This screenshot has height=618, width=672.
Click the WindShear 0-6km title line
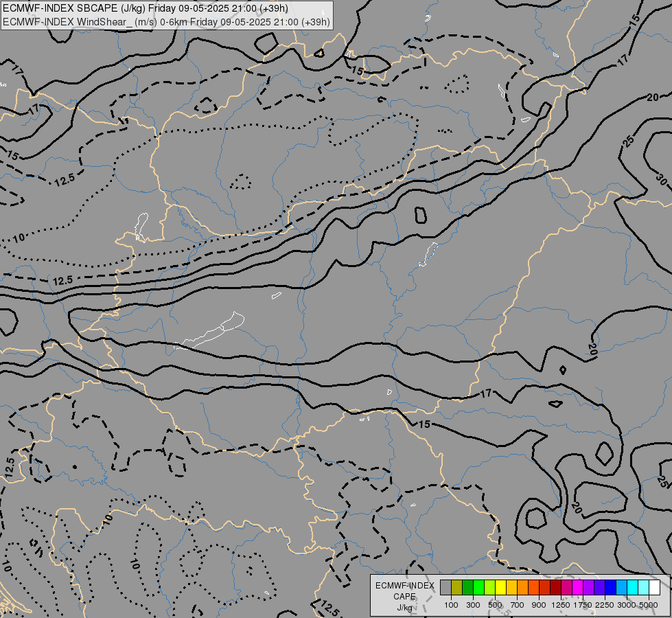(166, 21)
